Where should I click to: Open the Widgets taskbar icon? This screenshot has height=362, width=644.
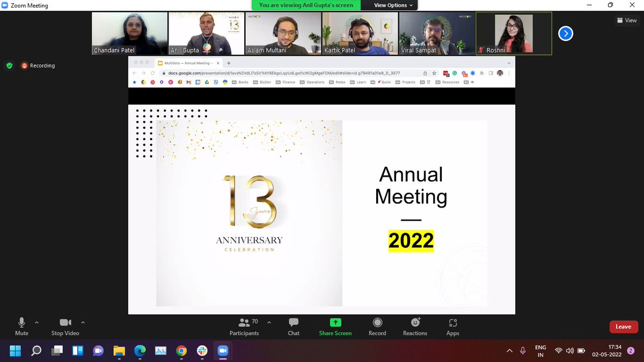point(77,351)
